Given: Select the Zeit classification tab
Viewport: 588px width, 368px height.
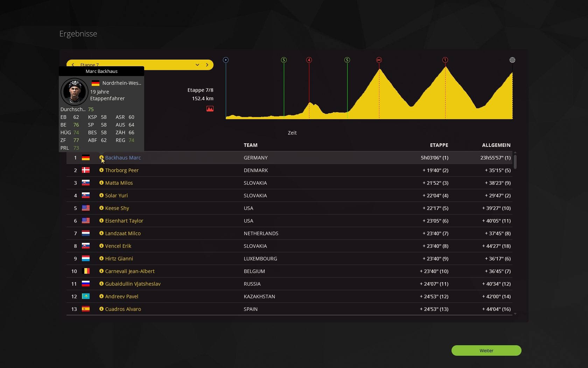Looking at the screenshot, I should pos(292,133).
